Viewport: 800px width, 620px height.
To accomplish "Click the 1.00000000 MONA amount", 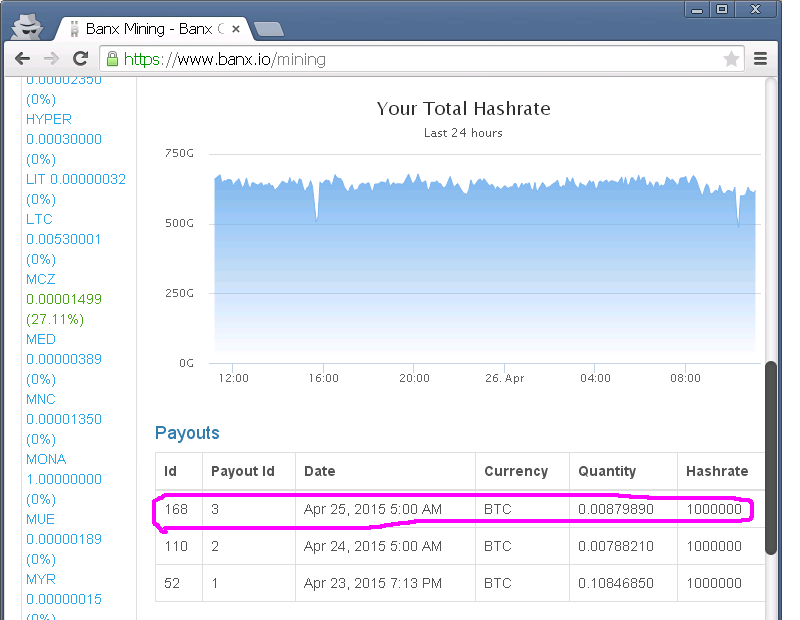I will (x=64, y=479).
